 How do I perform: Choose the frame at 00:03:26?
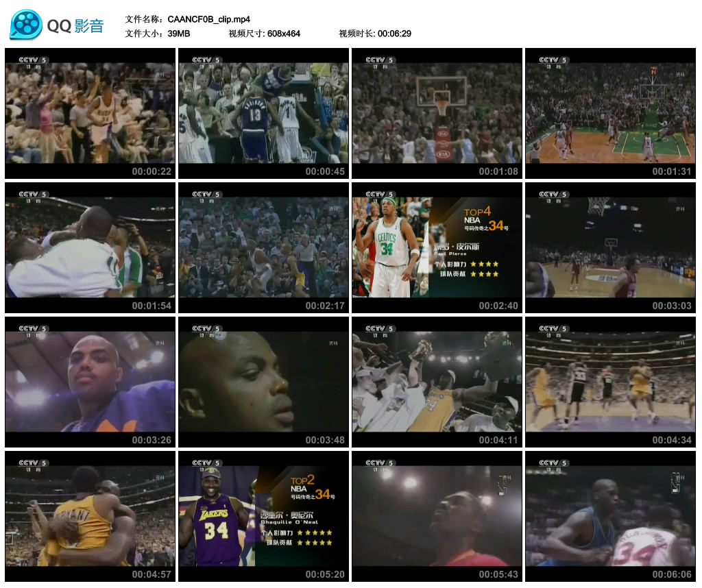click(90, 382)
